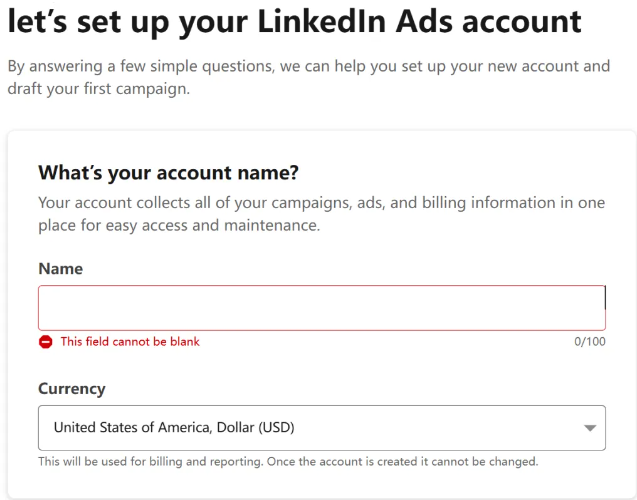Click the account description paragraph

click(x=321, y=214)
